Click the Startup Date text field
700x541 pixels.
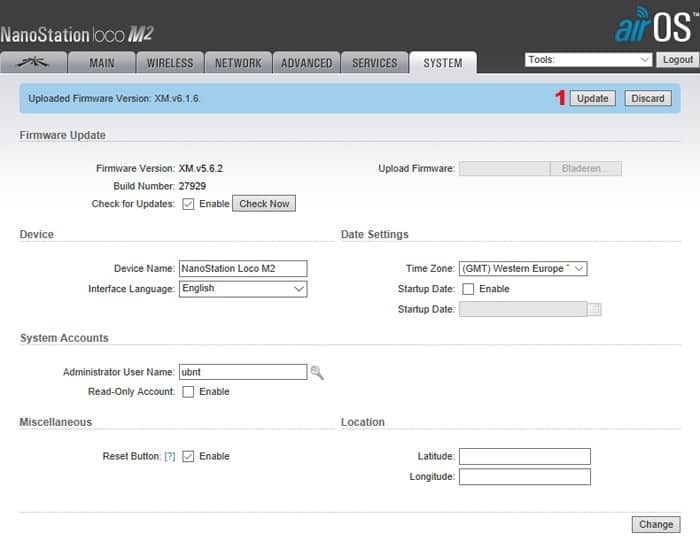point(523,309)
